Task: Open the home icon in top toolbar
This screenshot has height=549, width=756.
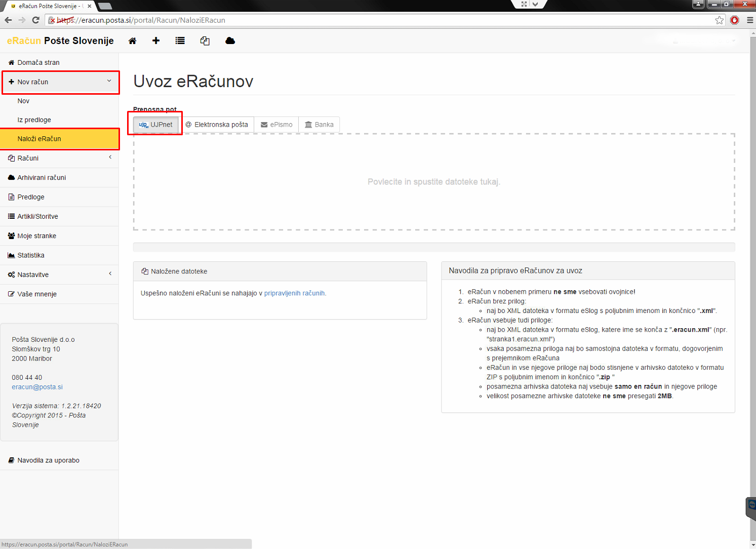Action: (132, 41)
